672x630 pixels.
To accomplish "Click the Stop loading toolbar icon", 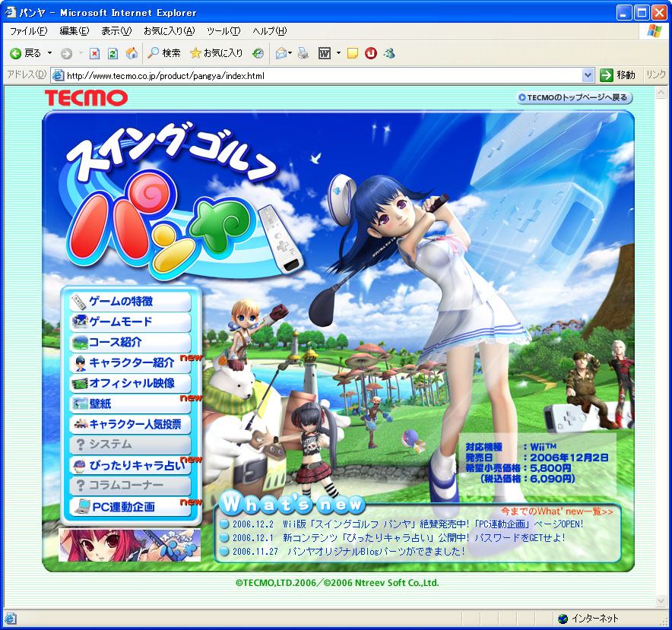I will 95,53.
